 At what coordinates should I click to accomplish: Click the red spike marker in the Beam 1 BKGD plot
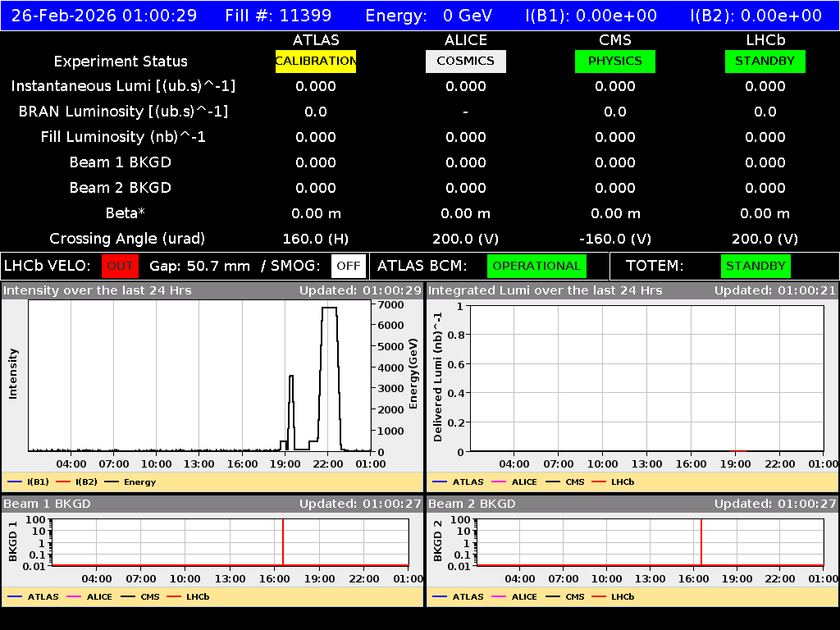(x=283, y=543)
